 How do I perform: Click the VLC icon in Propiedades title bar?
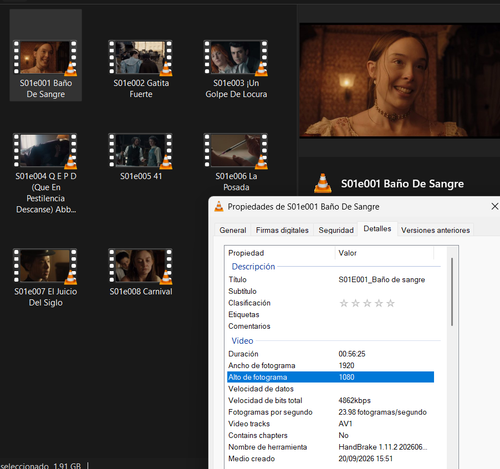click(x=219, y=207)
